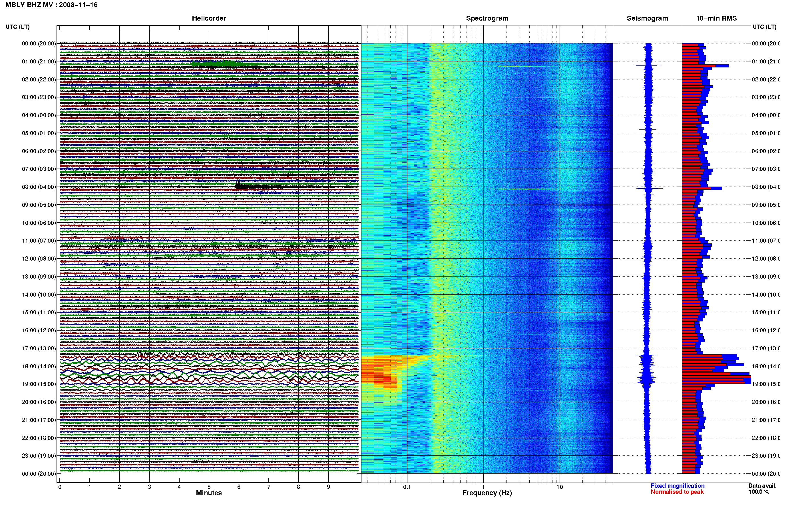Image resolution: width=812 pixels, height=508 pixels.
Task: Click the '02:00 (22:00)' left time label
Action: (39, 80)
